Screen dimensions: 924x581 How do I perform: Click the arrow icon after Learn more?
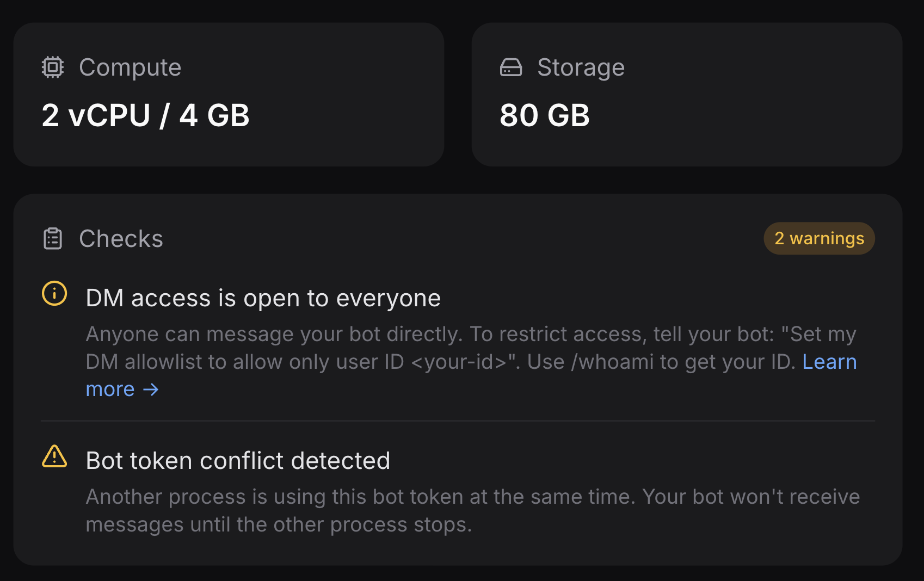(x=151, y=390)
